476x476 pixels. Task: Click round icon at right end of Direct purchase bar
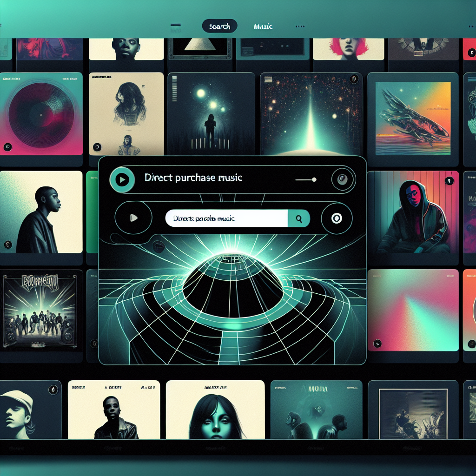click(x=343, y=179)
